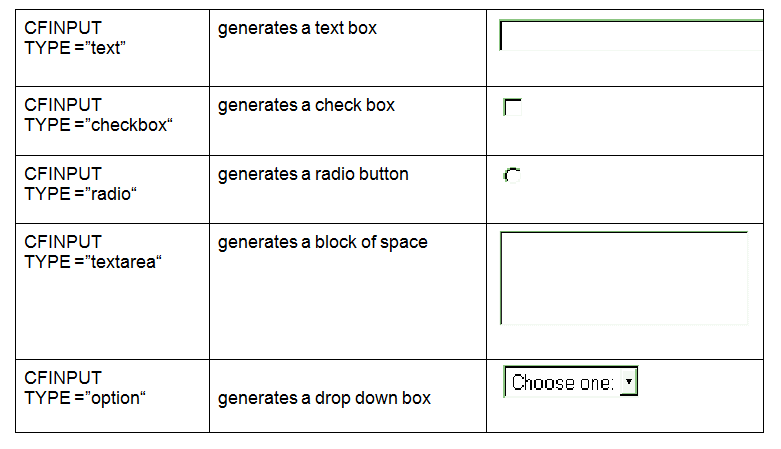Click the arrow on the Choose one dropdown
The image size is (781, 449).
(628, 382)
